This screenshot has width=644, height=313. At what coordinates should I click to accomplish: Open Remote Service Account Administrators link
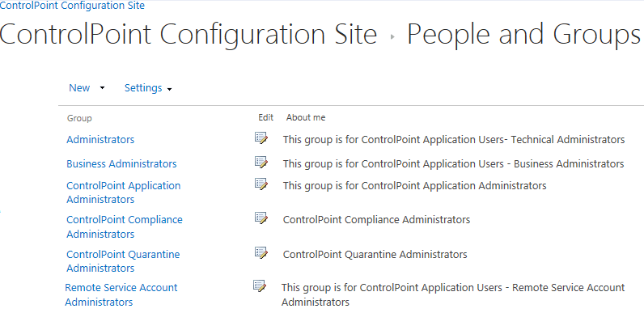click(121, 295)
